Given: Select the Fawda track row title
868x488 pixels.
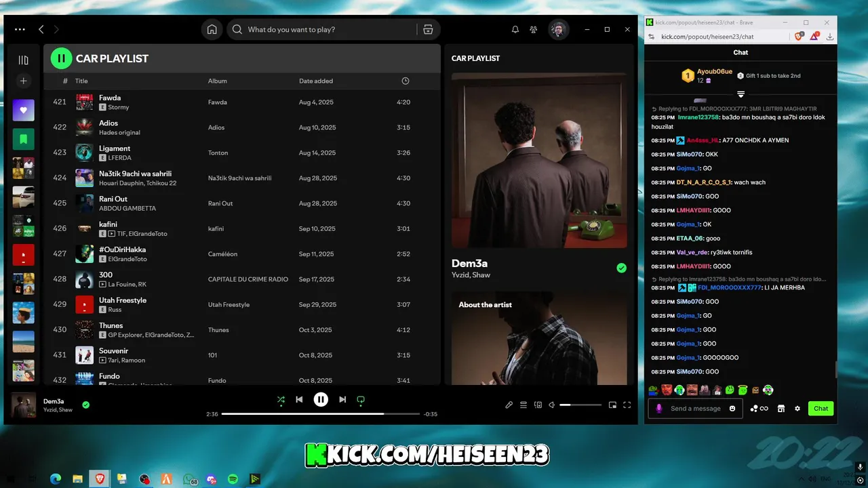Looking at the screenshot, I should (110, 98).
